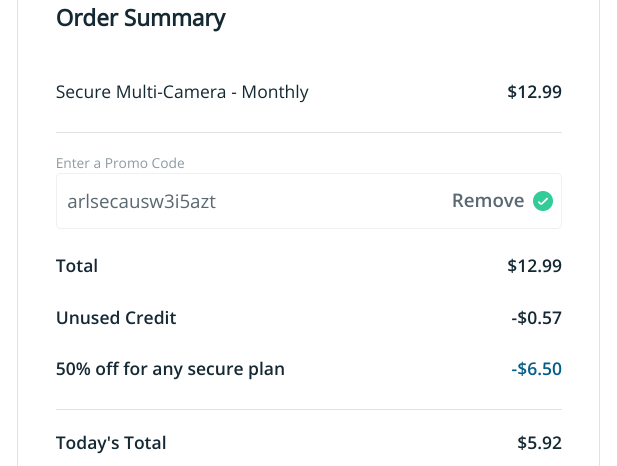Screen dimensions: 617x466
Task: Click the promo code input field
Action: [x=250, y=201]
